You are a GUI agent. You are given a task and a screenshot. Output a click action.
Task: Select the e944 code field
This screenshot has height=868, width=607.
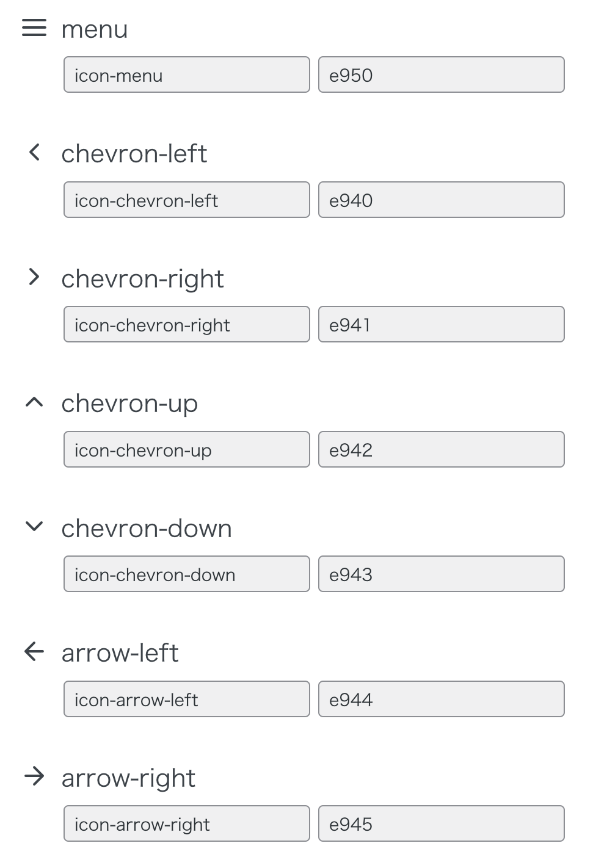click(x=442, y=699)
